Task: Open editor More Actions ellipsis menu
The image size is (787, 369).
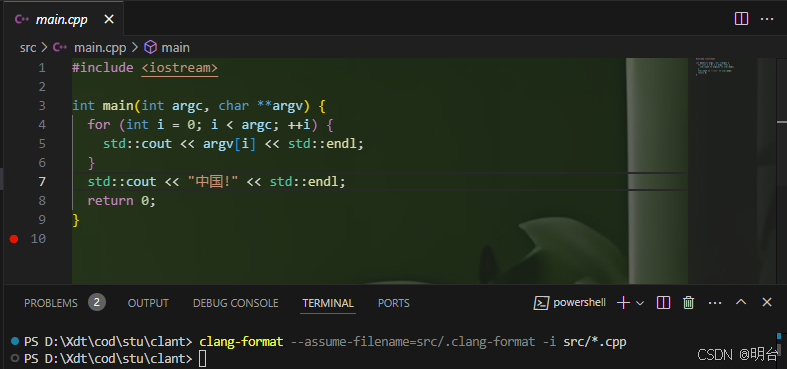Action: click(766, 19)
